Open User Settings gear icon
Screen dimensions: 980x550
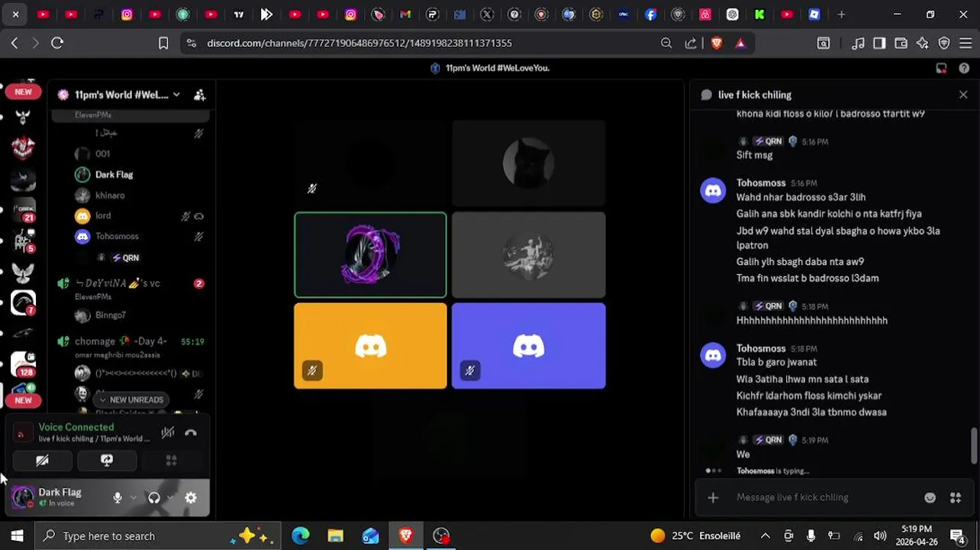191,497
